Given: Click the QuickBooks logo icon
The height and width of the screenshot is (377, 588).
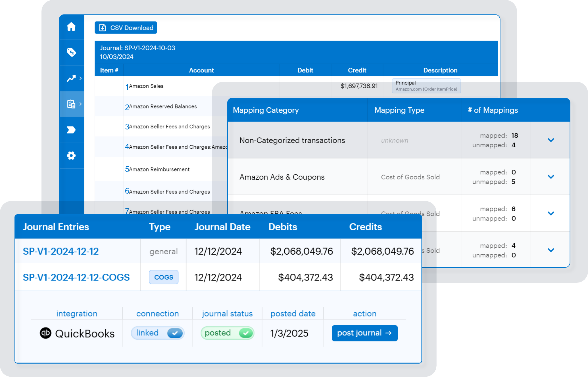Looking at the screenshot, I should 45,333.
